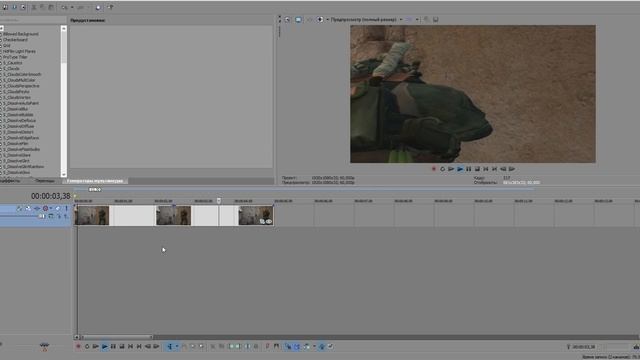Viewport: 640px width, 360px height.
Task: Click Play From Start under the preview
Action: (451, 169)
